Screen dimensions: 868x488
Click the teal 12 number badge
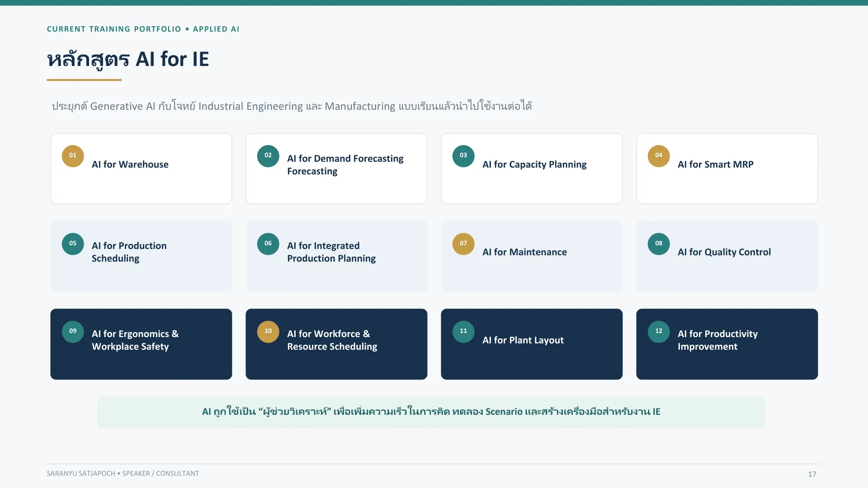(659, 332)
